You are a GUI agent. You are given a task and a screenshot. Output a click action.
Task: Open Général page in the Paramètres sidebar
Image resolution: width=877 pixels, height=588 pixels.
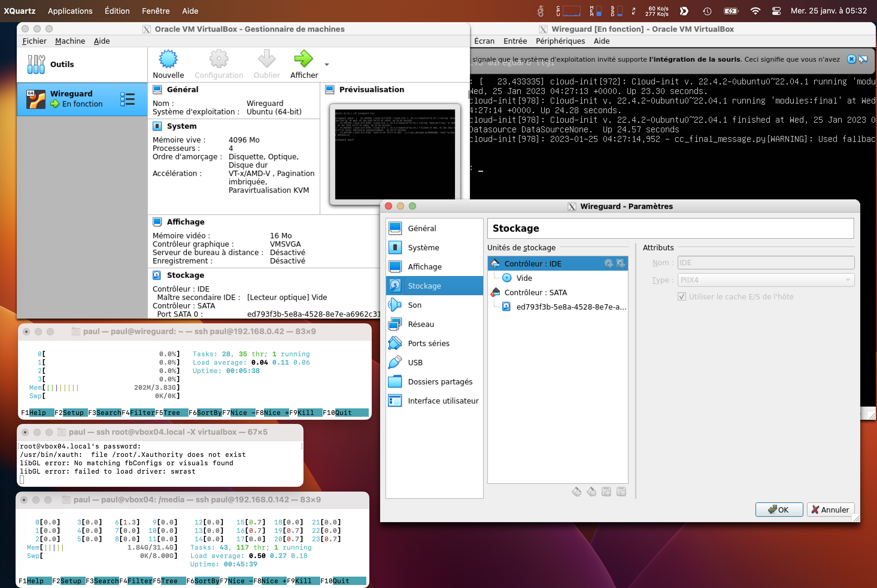pyautogui.click(x=434, y=228)
